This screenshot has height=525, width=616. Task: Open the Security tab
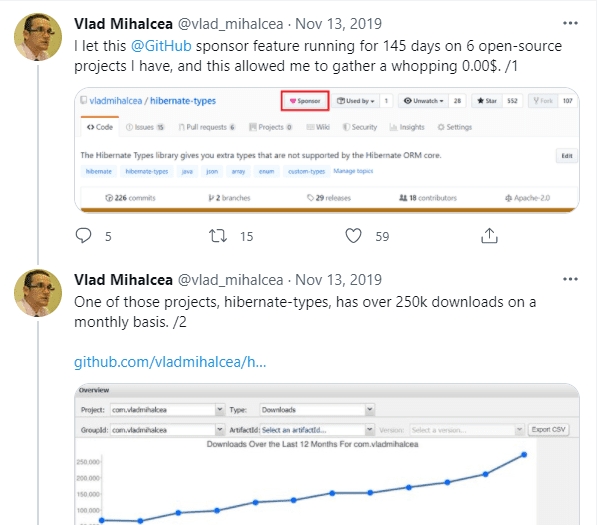click(360, 127)
